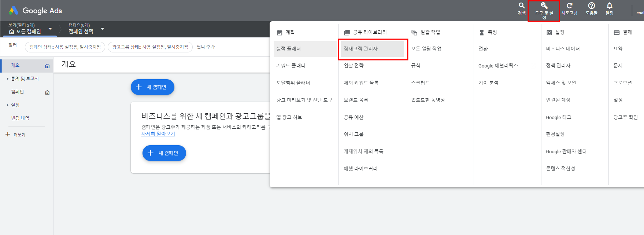Image resolution: width=644 pixels, height=235 pixels.
Task: Click the 새로고침 refresh icon
Action: [x=570, y=9]
